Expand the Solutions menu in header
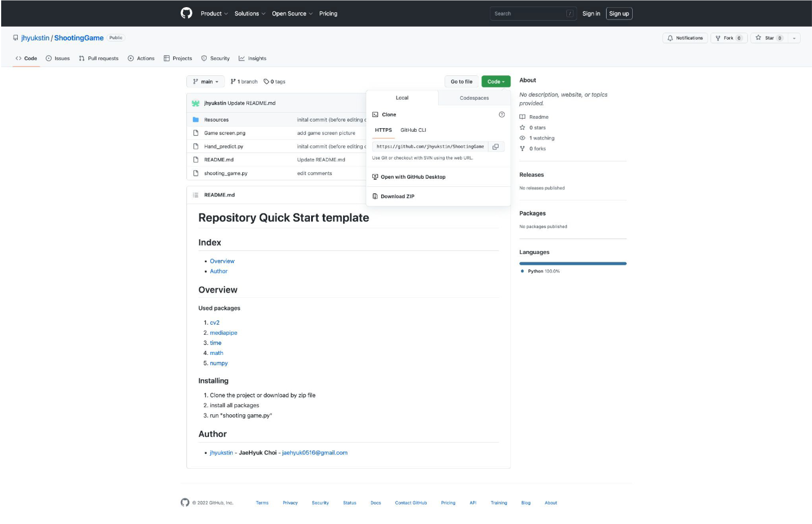 (249, 14)
